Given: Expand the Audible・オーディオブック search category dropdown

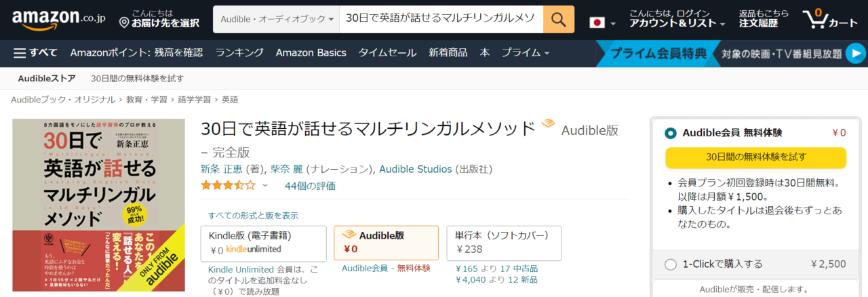Looking at the screenshot, I should pos(277,20).
